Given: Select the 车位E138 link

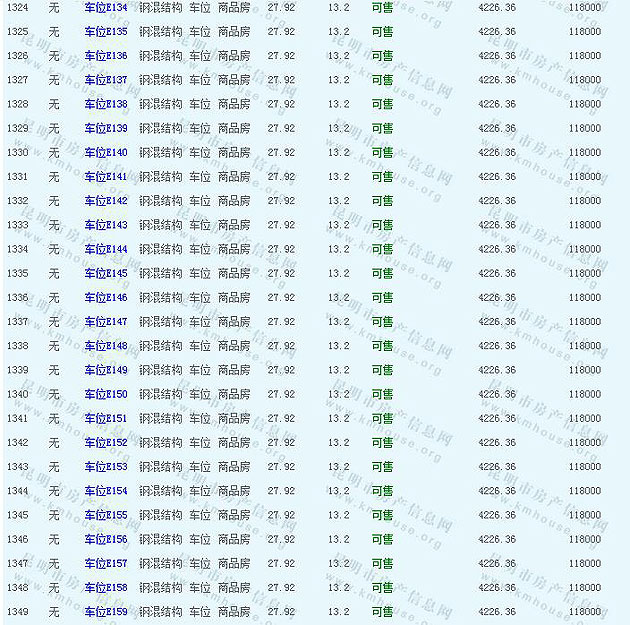Looking at the screenshot, I should pos(105,104).
